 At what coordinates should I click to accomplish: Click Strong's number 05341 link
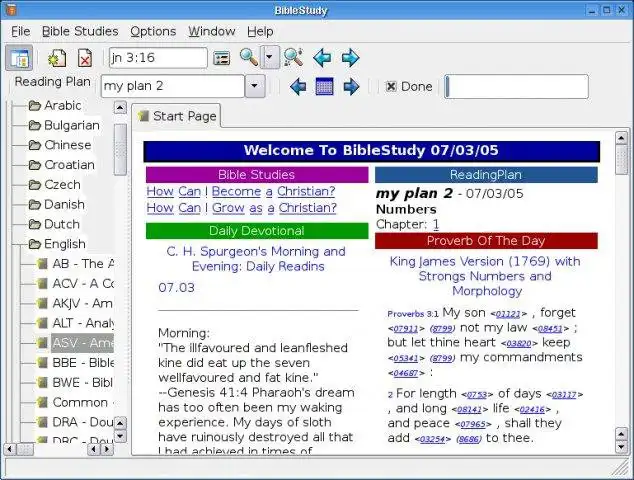(406, 359)
